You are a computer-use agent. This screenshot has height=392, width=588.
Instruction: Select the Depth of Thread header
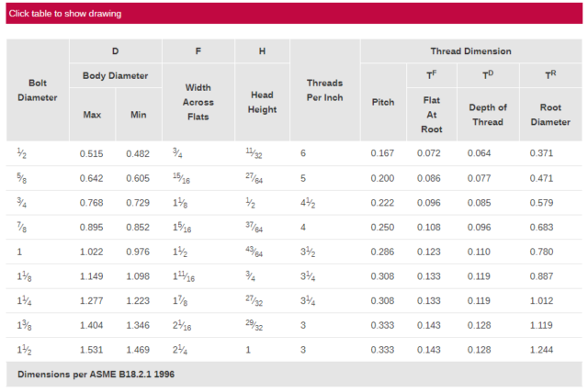click(x=488, y=115)
